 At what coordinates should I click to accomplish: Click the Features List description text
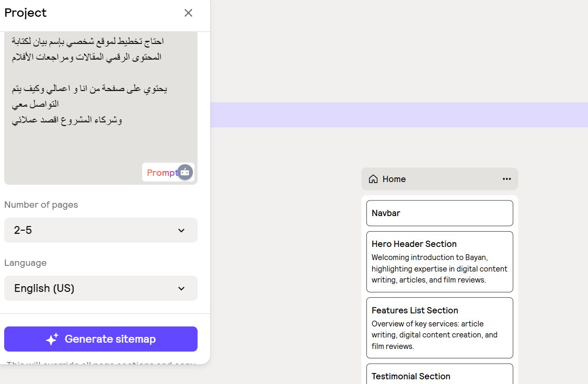point(434,335)
